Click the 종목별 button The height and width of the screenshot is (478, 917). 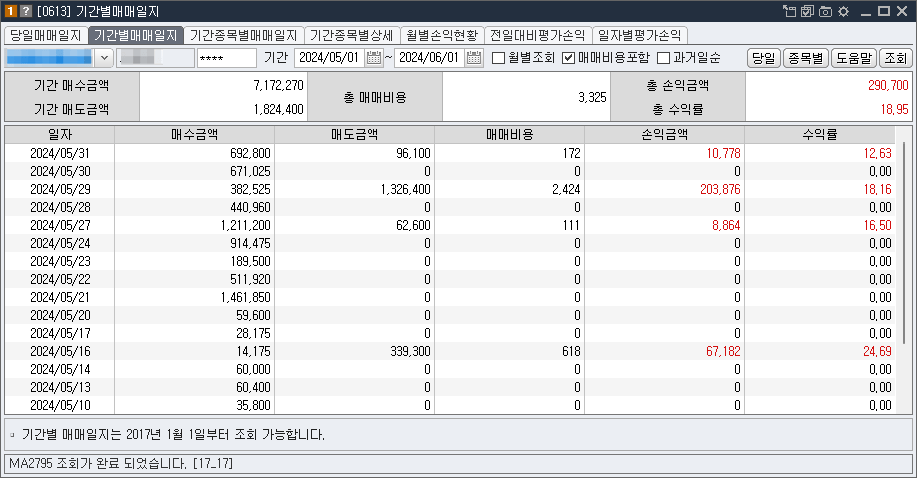(x=805, y=58)
